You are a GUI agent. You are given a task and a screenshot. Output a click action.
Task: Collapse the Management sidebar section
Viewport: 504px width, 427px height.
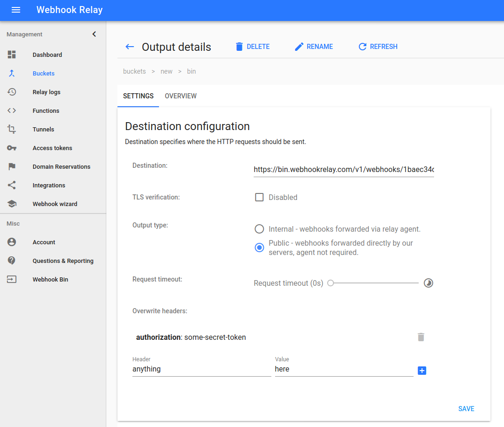pyautogui.click(x=94, y=34)
